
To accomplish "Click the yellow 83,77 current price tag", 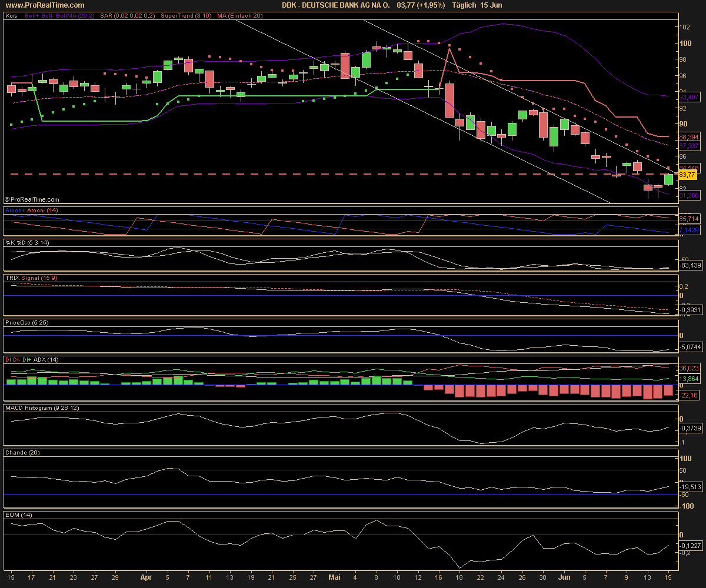I will point(687,175).
